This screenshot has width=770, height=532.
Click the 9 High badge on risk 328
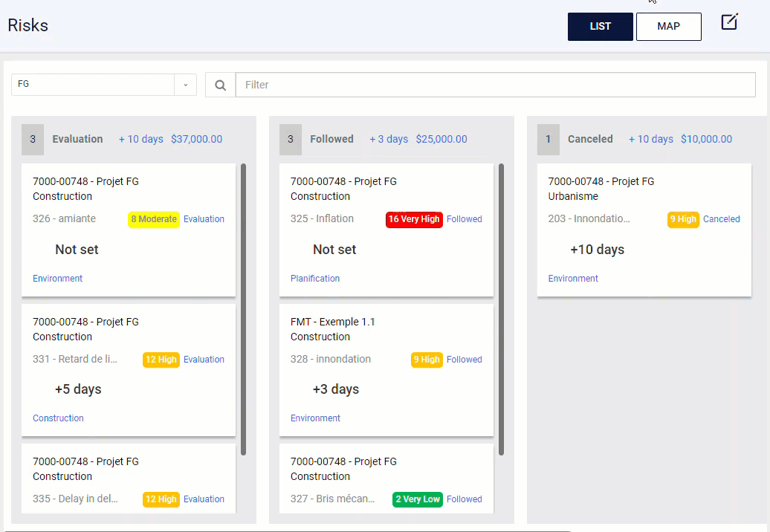tap(427, 360)
